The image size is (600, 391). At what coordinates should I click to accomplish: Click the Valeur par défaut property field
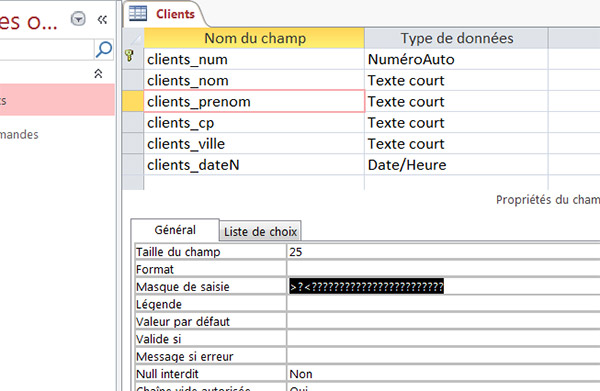pyautogui.click(x=444, y=321)
